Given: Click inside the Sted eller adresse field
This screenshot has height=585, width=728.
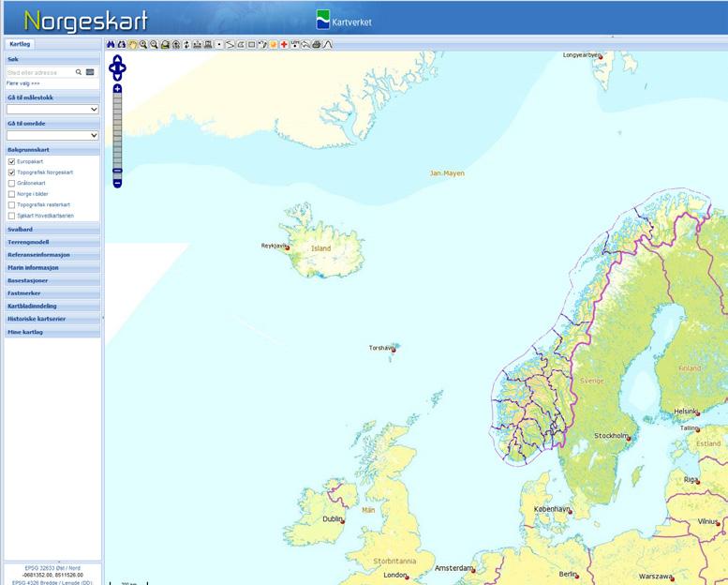Looking at the screenshot, I should coord(40,72).
